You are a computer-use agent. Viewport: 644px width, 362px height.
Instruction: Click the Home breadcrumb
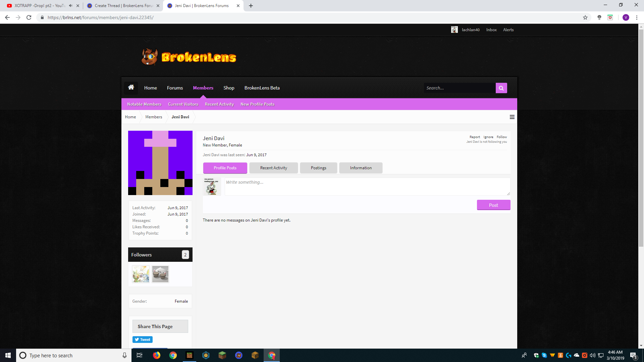(130, 117)
